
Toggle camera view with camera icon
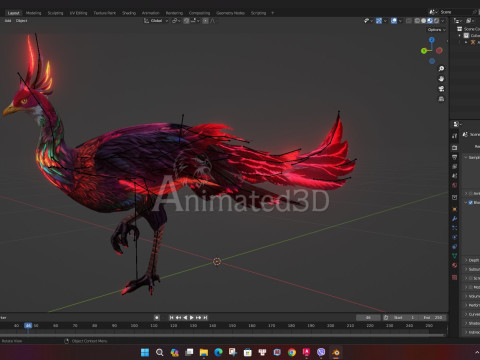point(441,89)
